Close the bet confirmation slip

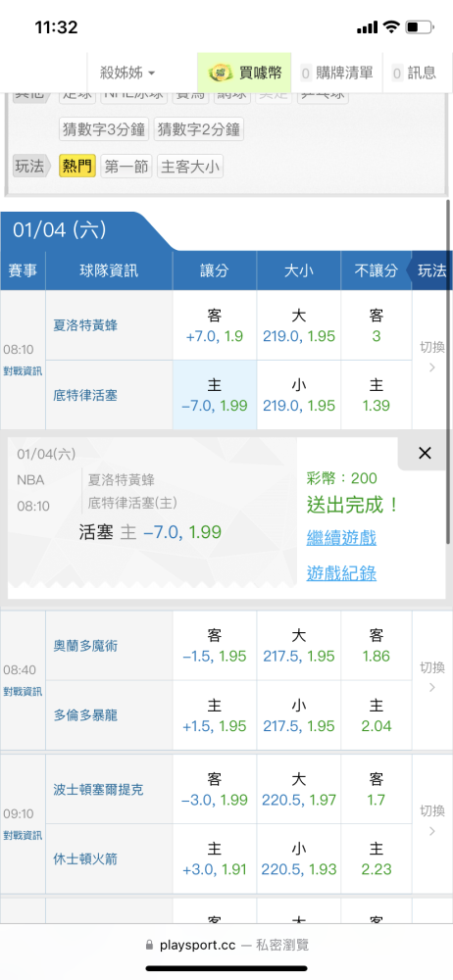[425, 453]
